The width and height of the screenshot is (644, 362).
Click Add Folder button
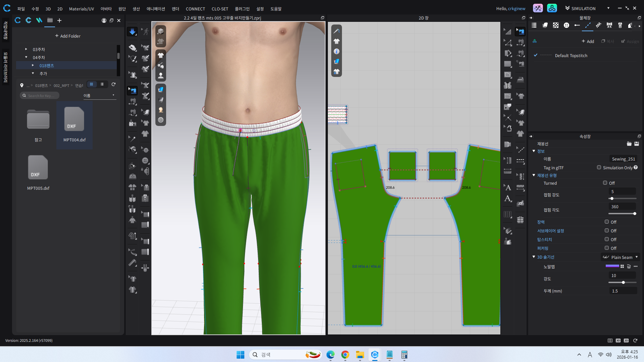pyautogui.click(x=68, y=36)
